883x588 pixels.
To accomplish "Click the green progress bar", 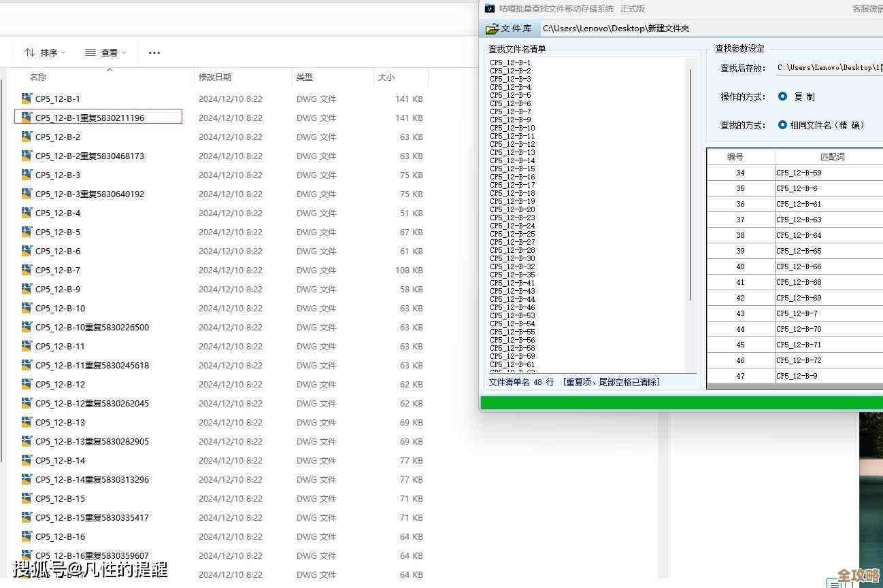I will 680,402.
